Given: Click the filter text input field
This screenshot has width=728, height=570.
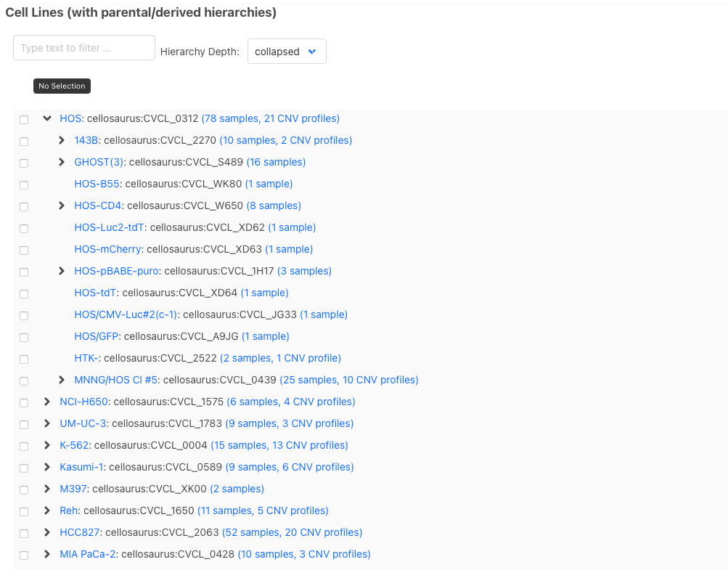Looking at the screenshot, I should 83,47.
